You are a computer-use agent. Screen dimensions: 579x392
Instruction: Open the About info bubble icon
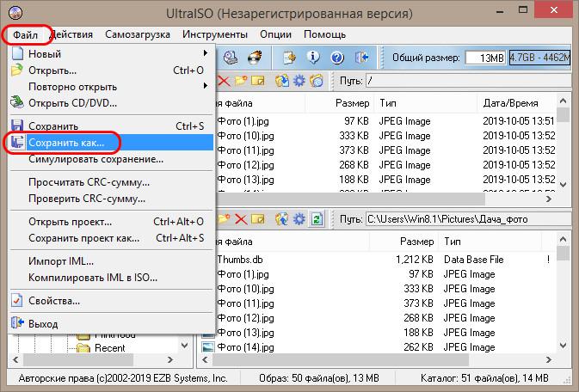(313, 58)
